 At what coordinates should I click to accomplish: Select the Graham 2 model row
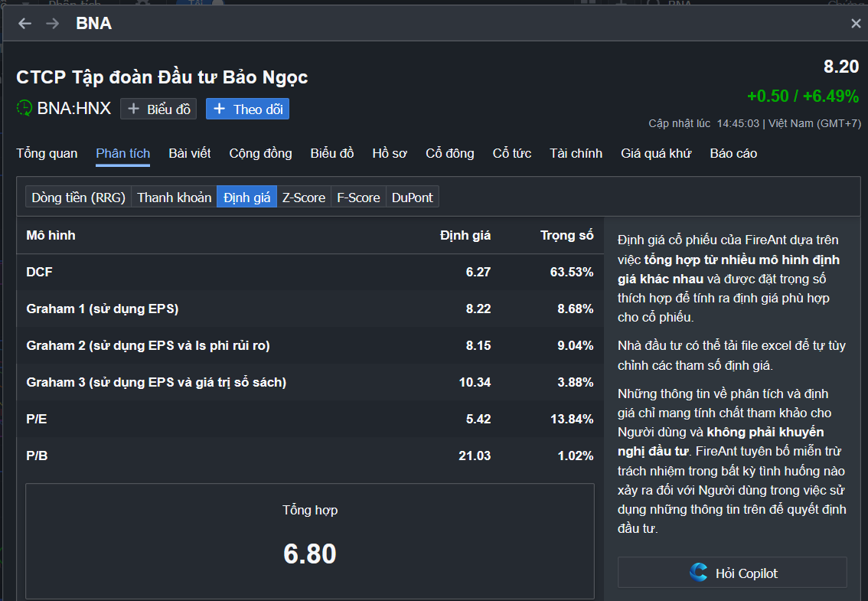pyautogui.click(x=310, y=345)
